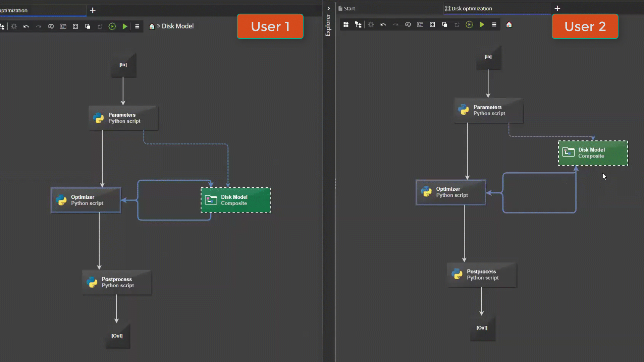Click the green run button in User 1 toolbar

tap(125, 26)
